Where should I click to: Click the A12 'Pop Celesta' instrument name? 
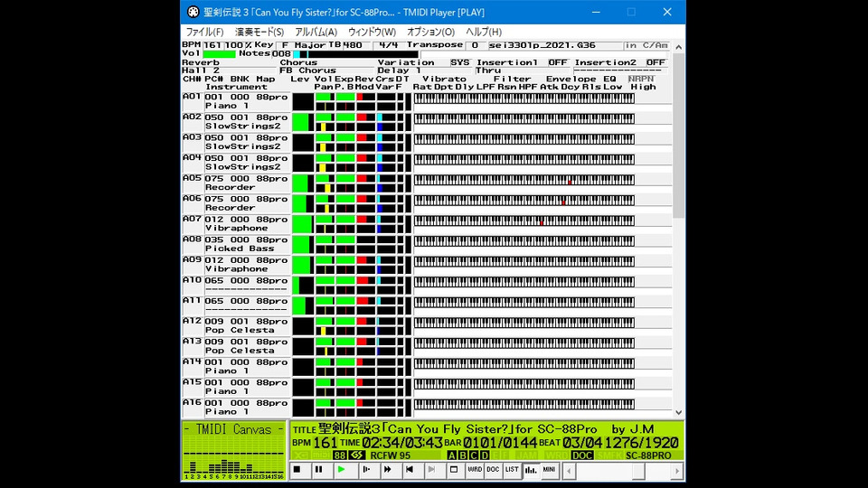pyautogui.click(x=240, y=330)
